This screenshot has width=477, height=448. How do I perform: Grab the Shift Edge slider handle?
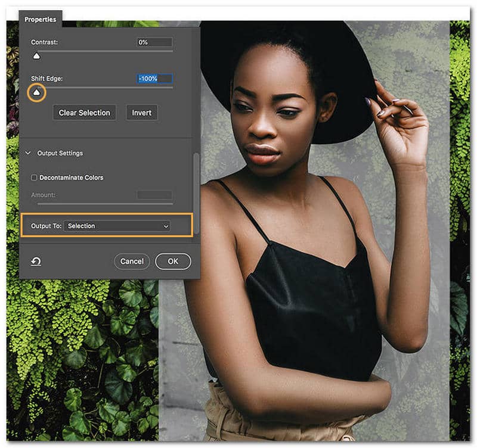pos(37,92)
